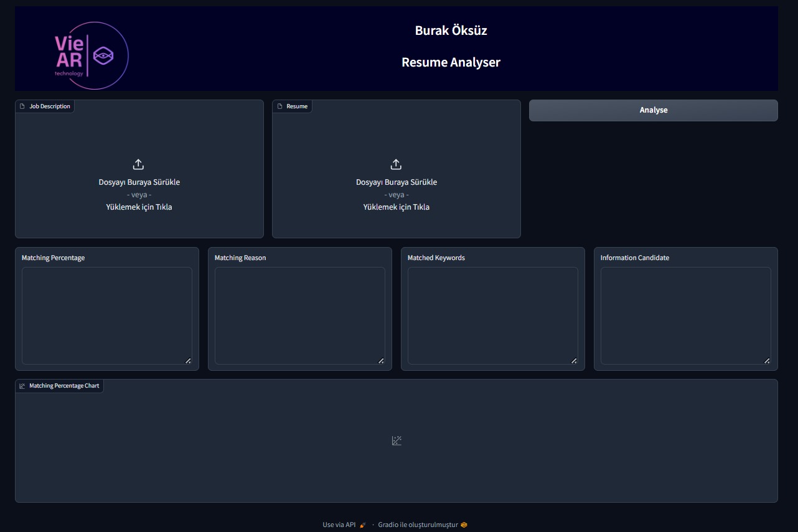Click resize handle of Matched Keywords textbox

(x=574, y=361)
